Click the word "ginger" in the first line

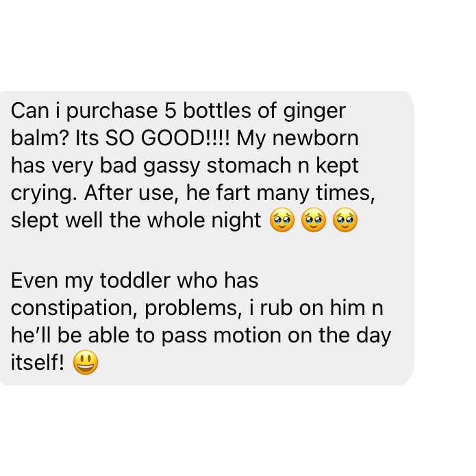click(x=314, y=112)
